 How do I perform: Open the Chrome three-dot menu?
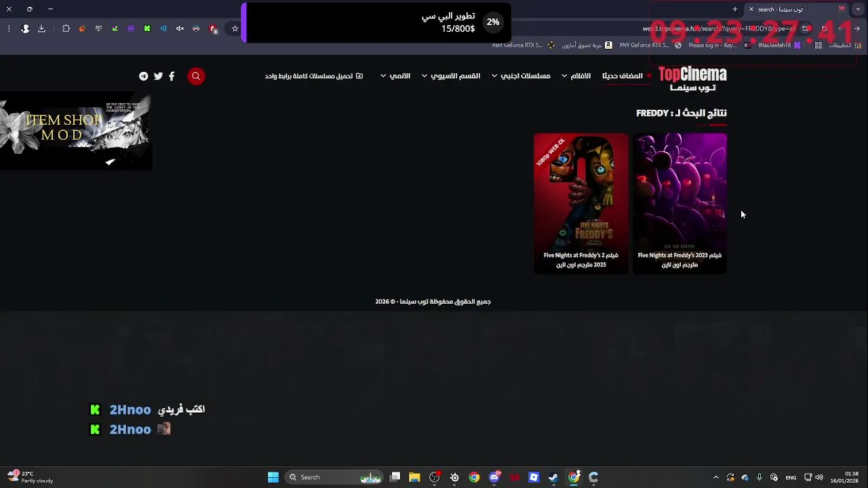(9, 28)
